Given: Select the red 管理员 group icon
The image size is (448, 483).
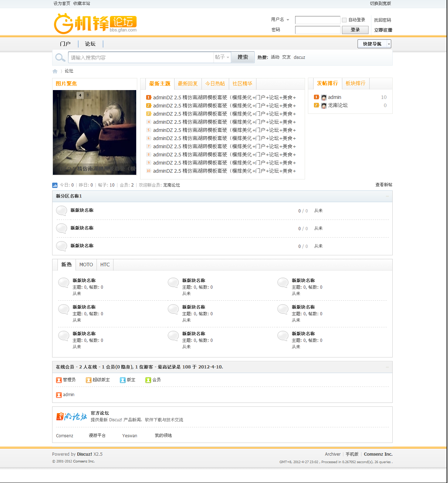Looking at the screenshot, I should (59, 380).
